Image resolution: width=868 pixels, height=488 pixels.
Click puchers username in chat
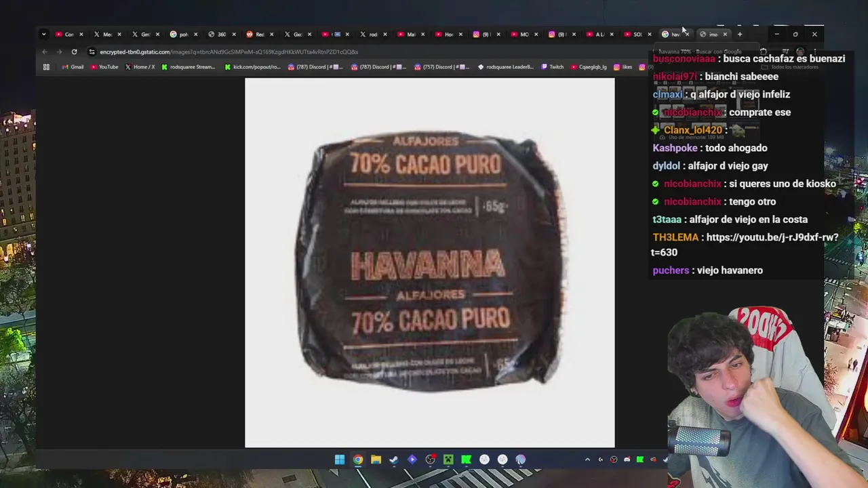671,270
